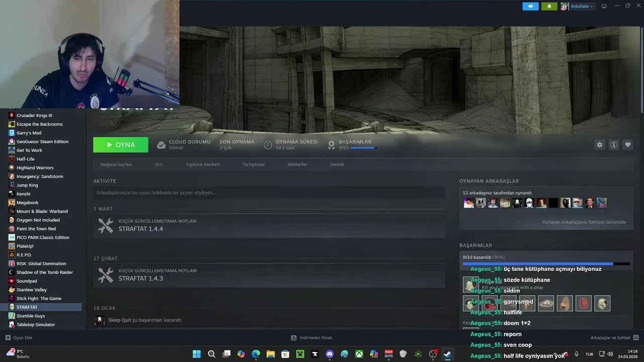Viewport: 644px width, 362px height.
Task: Select Stumble Guys in the library
Action: [x=31, y=316]
